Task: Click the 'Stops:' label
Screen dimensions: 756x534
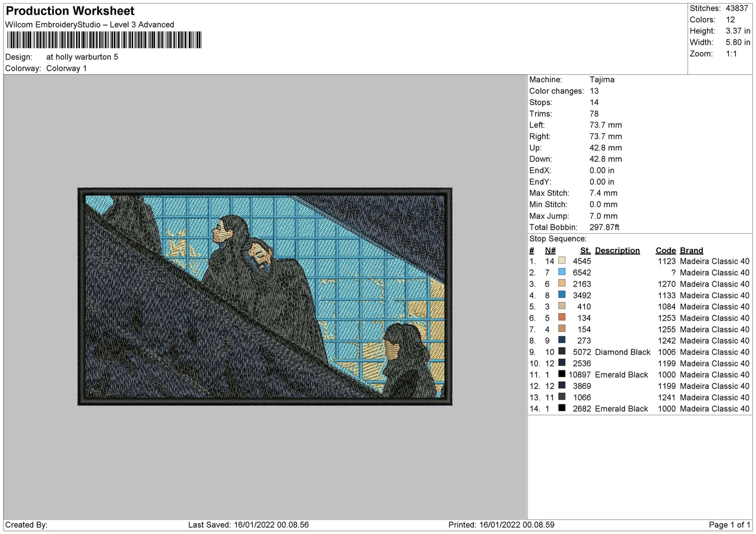Action: [540, 103]
